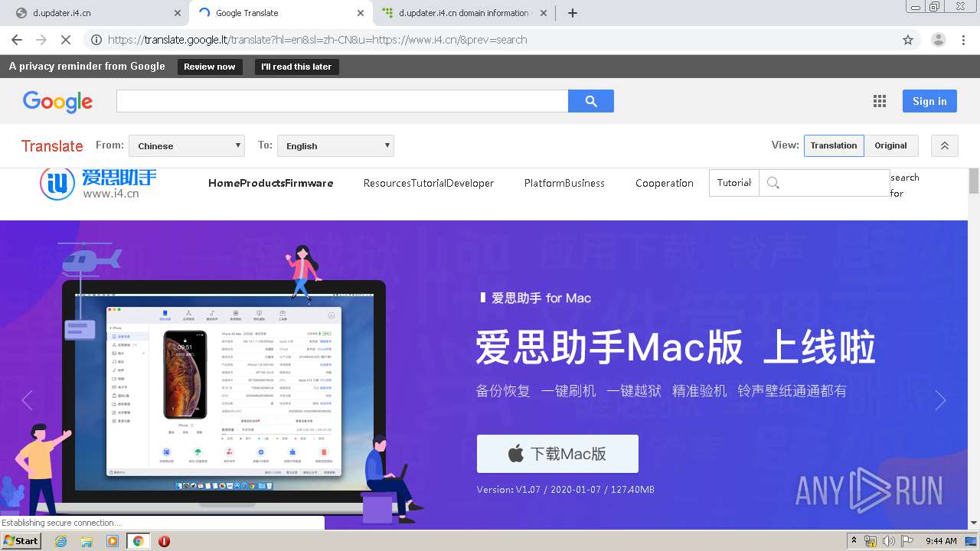The width and height of the screenshot is (980, 551).
Task: Open Cooperation menu item
Action: [665, 183]
